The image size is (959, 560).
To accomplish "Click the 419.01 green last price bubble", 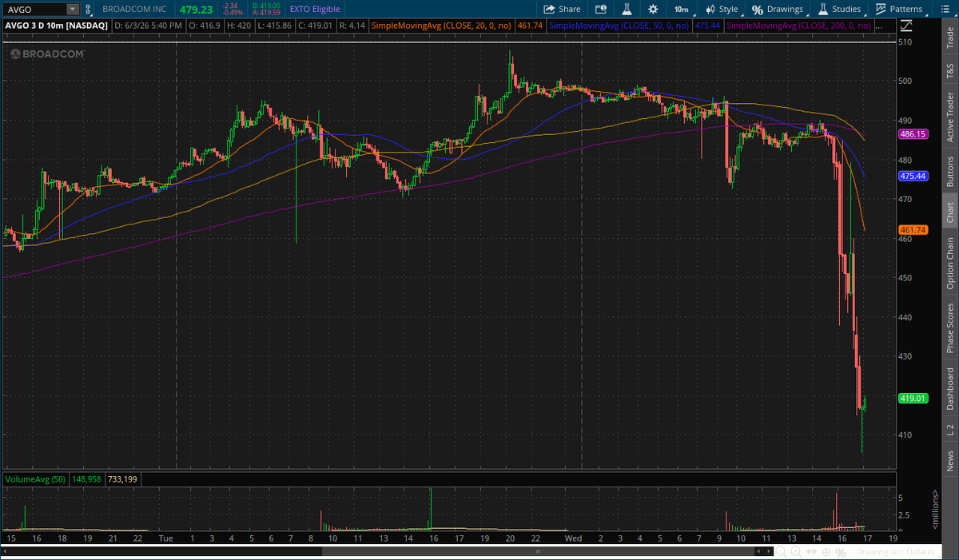I will pos(912,398).
